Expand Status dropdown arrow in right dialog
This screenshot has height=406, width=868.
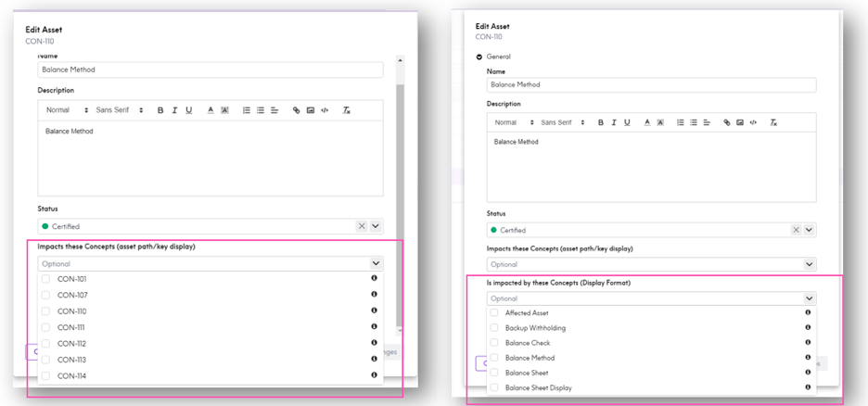(809, 230)
